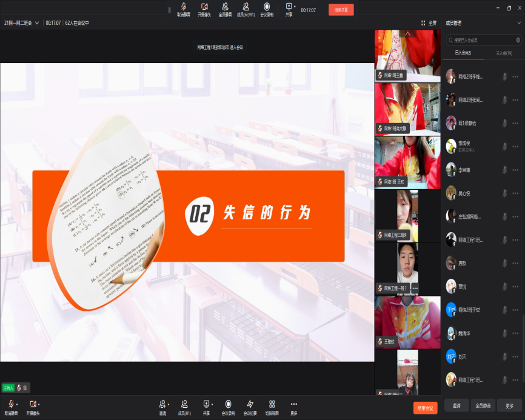This screenshot has width=525, height=420.
Task: Click the 切换视图 switch view icon
Action: pos(272,404)
